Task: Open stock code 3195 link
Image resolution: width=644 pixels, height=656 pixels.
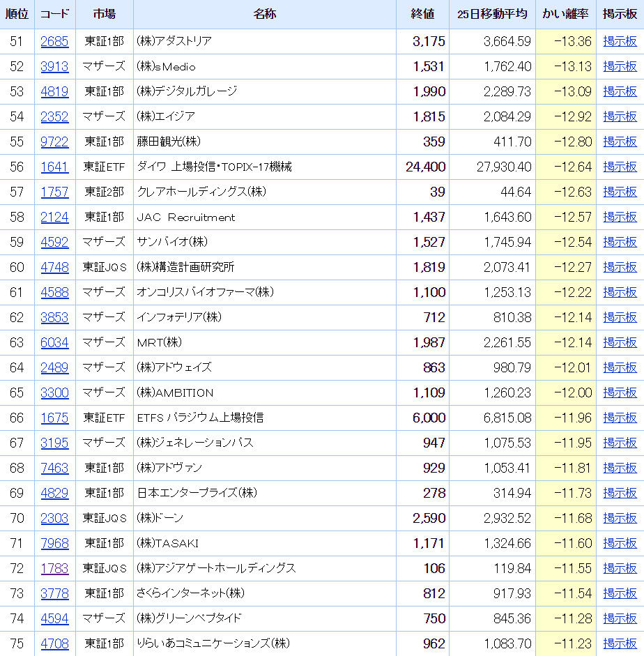Action: (x=54, y=443)
